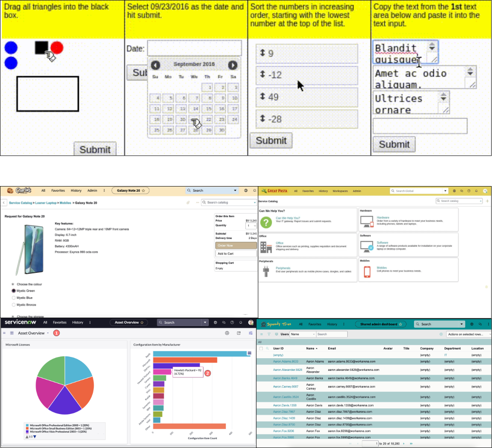The width and height of the screenshot is (492, 448).
Task: Open the help icon in Great Pasta header
Action: click(469, 191)
